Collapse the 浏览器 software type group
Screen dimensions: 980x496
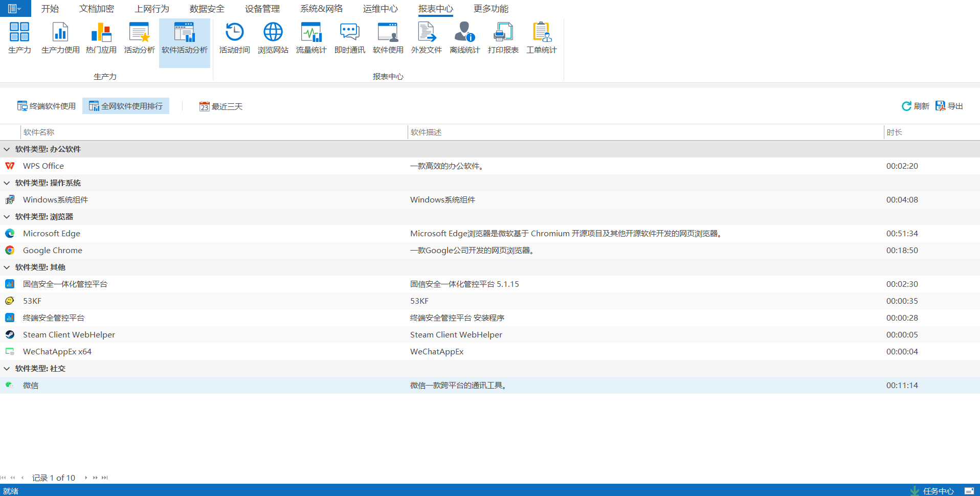click(x=7, y=217)
